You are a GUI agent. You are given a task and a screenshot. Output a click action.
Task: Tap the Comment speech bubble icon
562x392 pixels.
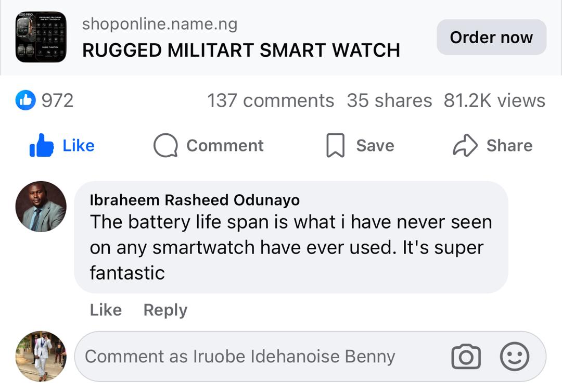(x=165, y=146)
